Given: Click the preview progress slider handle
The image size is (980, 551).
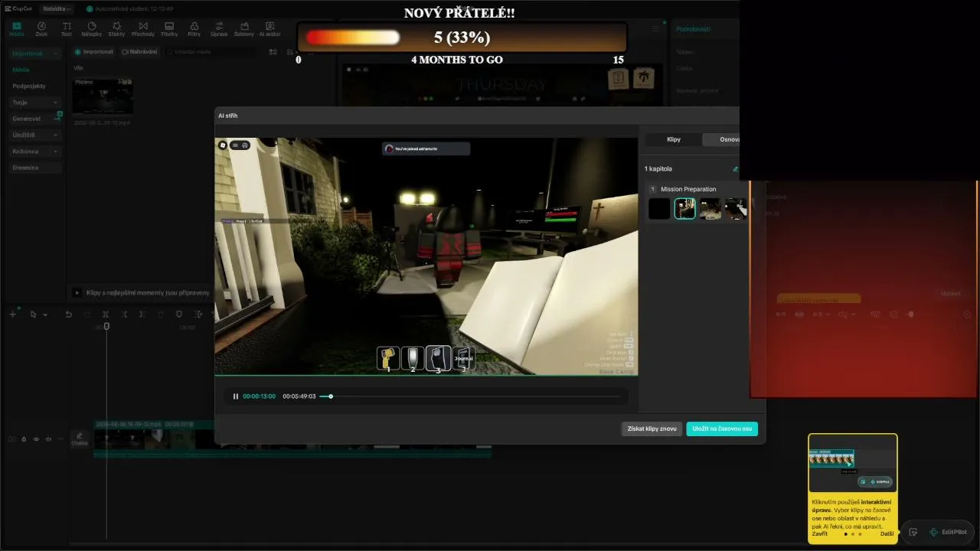Looking at the screenshot, I should (x=331, y=396).
